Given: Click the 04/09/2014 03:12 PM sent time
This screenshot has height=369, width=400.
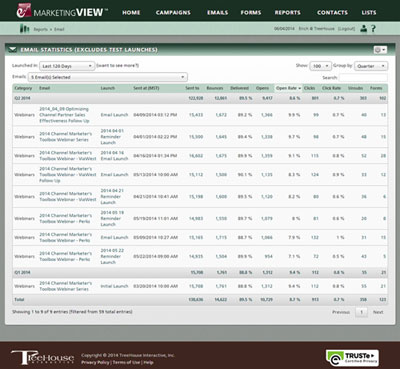Looking at the screenshot, I should 155,115.
